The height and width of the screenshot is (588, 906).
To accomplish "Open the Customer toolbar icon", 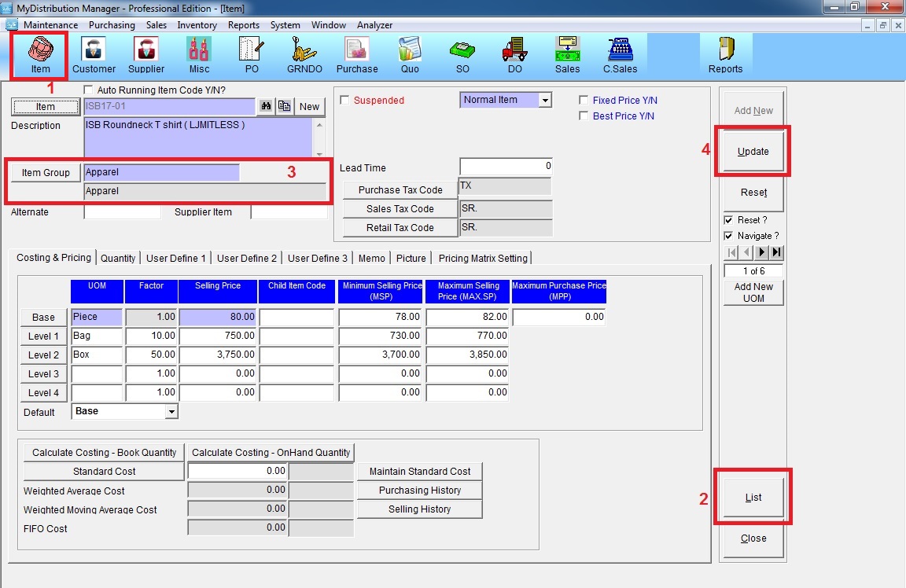I will click(94, 55).
